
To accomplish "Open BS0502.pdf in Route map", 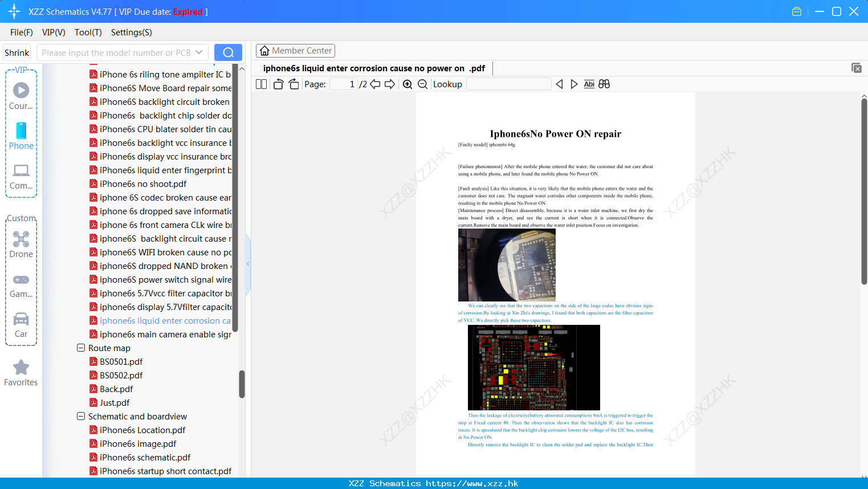I will point(121,375).
